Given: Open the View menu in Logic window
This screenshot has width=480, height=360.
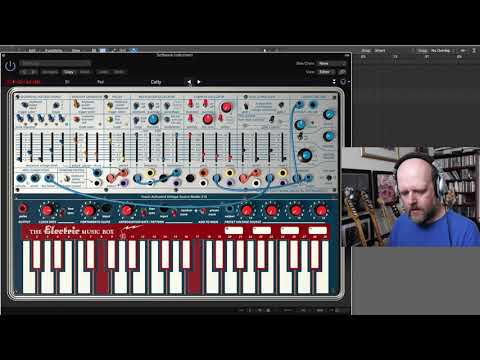Looking at the screenshot, I should pos(76,51).
